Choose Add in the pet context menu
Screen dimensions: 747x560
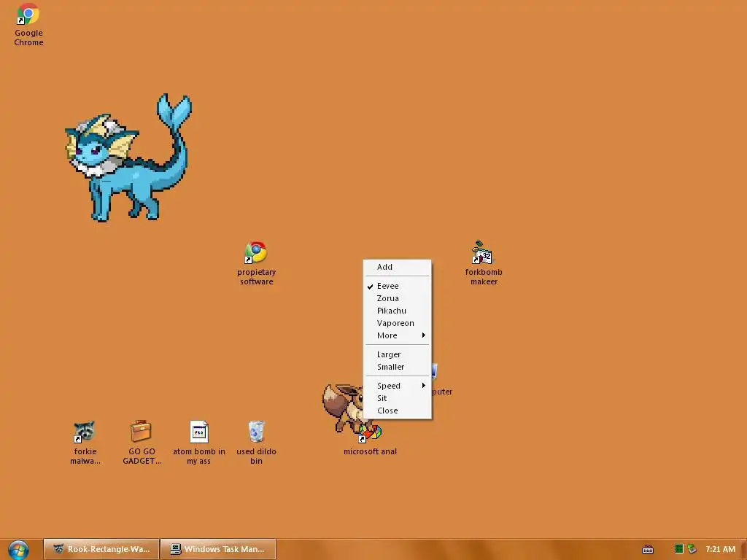pos(398,267)
